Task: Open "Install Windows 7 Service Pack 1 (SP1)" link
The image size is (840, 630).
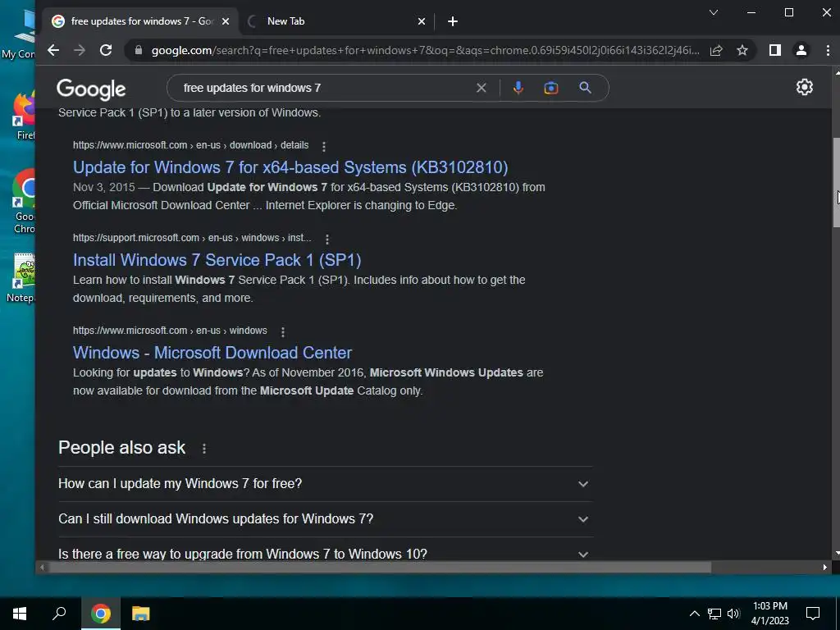Action: [x=217, y=260]
